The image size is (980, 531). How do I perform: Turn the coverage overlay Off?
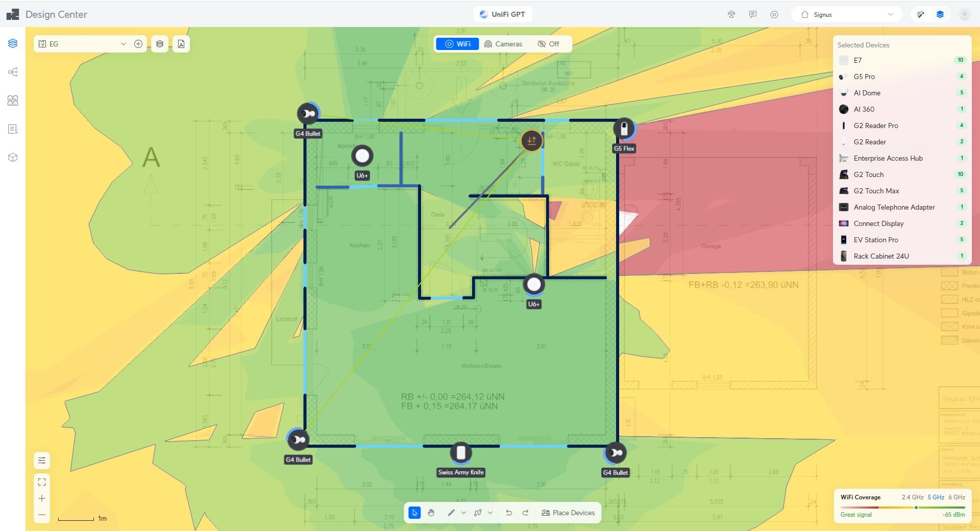(x=549, y=44)
